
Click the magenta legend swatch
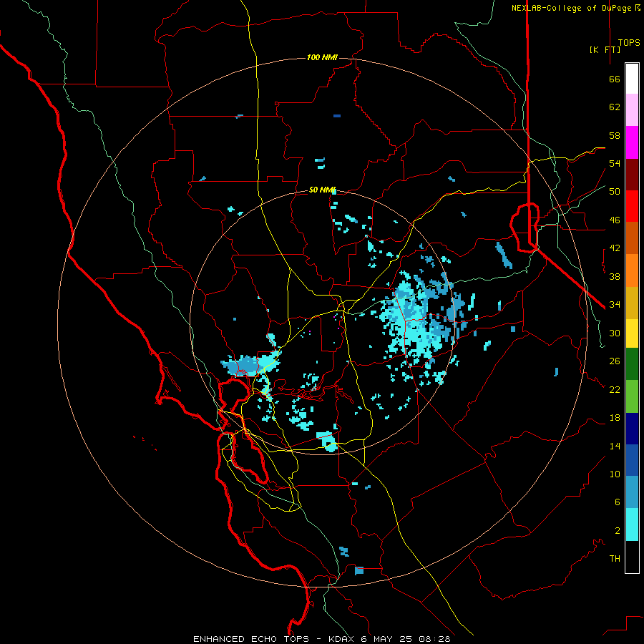pyautogui.click(x=632, y=142)
